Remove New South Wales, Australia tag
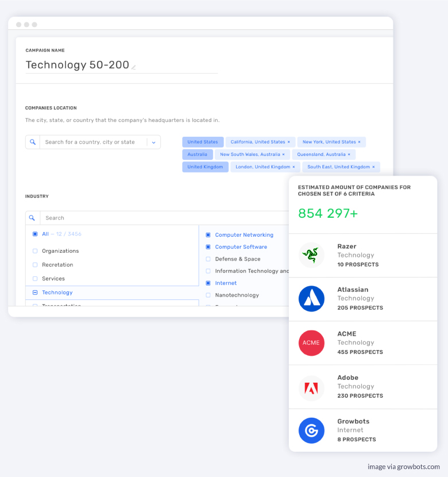 [284, 155]
